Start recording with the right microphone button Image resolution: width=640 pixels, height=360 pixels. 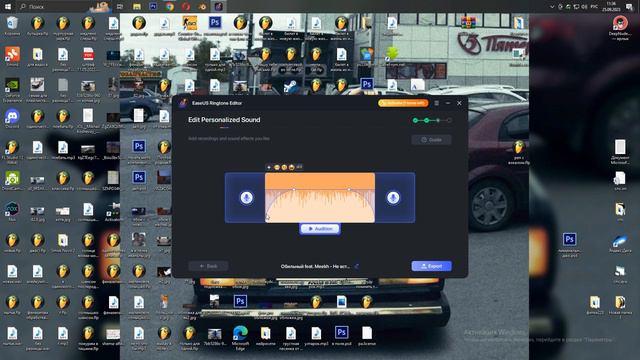[393, 198]
